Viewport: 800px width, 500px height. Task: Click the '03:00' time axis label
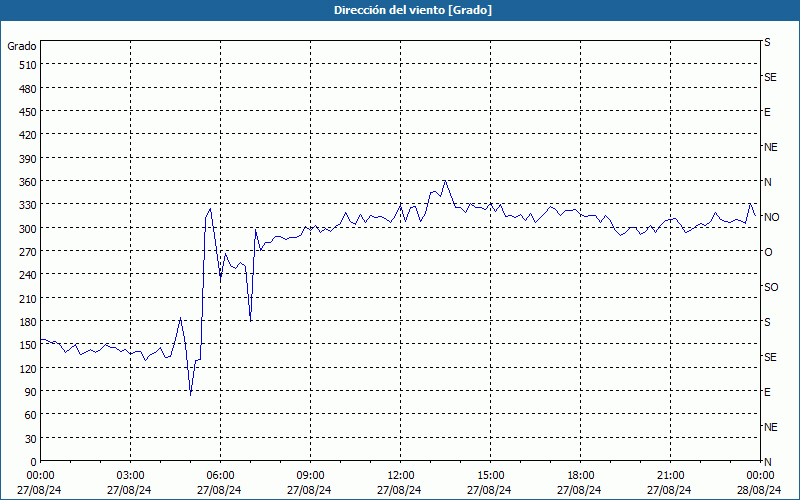[130, 476]
